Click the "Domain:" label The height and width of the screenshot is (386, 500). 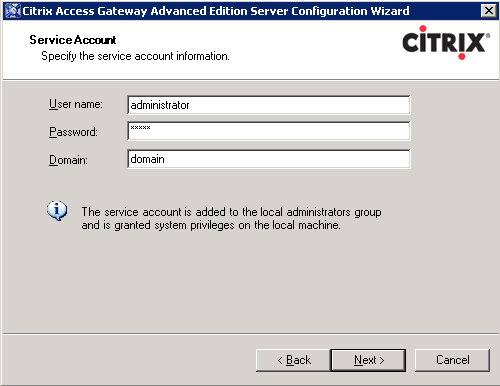coord(68,160)
